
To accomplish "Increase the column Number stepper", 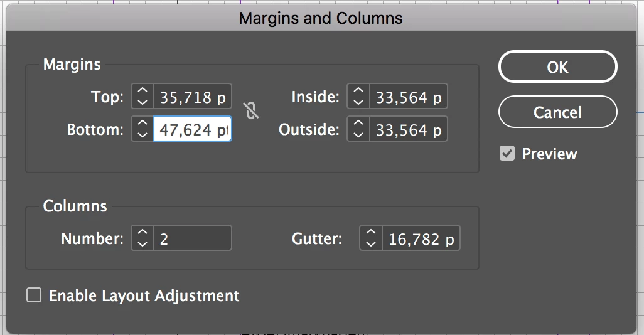I will [x=142, y=233].
